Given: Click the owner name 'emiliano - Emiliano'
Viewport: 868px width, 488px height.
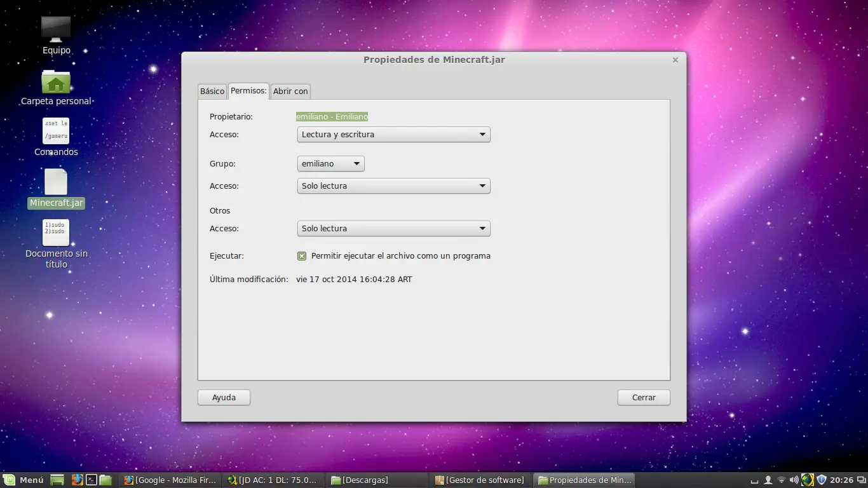Looking at the screenshot, I should (332, 117).
